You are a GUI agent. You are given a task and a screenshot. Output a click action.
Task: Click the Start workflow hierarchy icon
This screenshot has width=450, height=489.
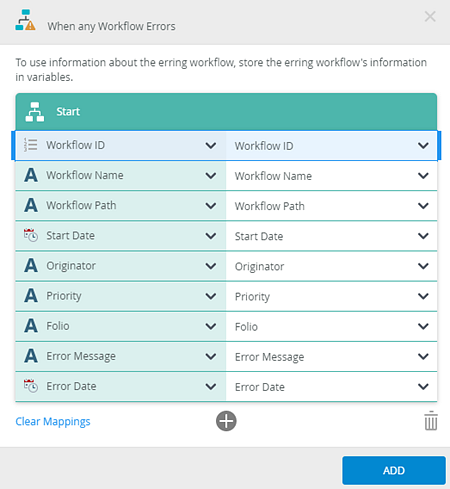(35, 112)
